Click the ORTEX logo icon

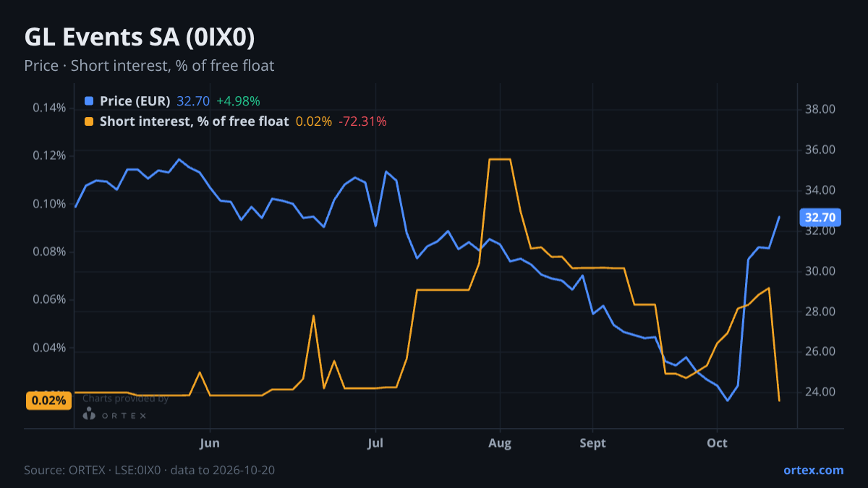click(89, 414)
